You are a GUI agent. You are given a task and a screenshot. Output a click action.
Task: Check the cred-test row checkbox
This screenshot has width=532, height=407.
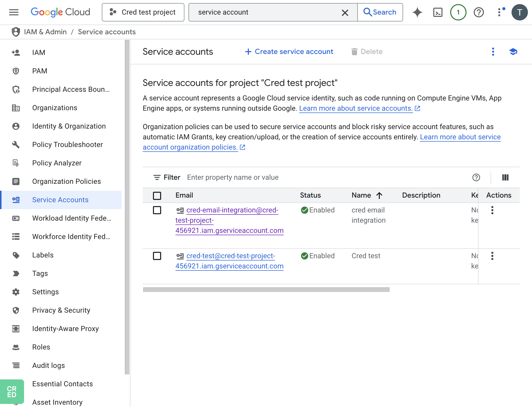[x=157, y=256]
